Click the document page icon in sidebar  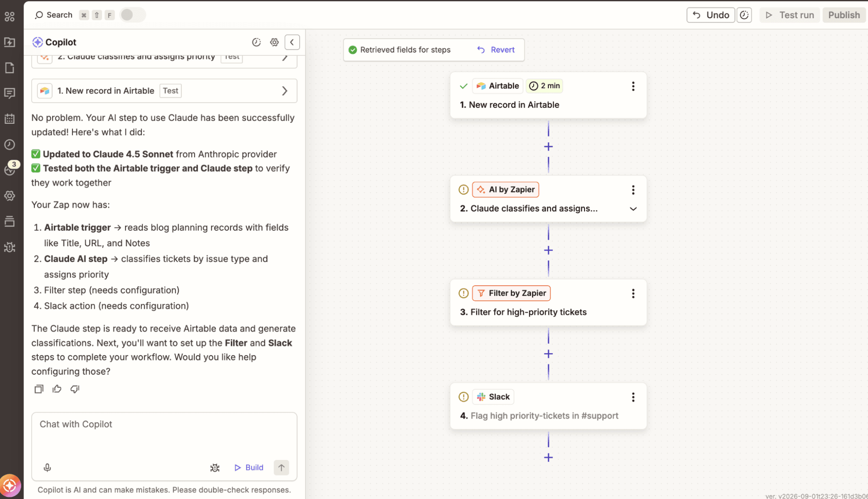(x=10, y=68)
